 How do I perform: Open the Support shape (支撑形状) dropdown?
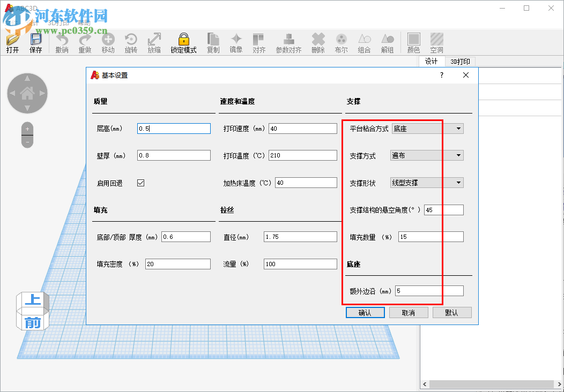coord(427,183)
